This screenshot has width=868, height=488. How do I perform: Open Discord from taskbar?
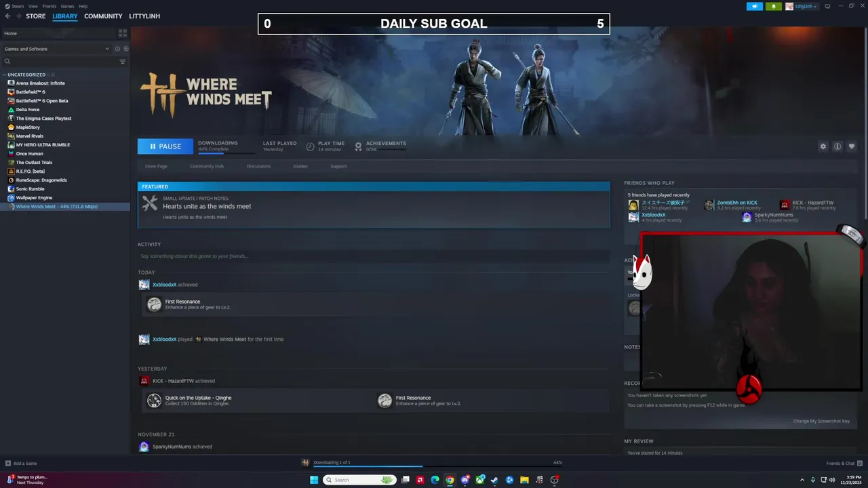(x=465, y=480)
